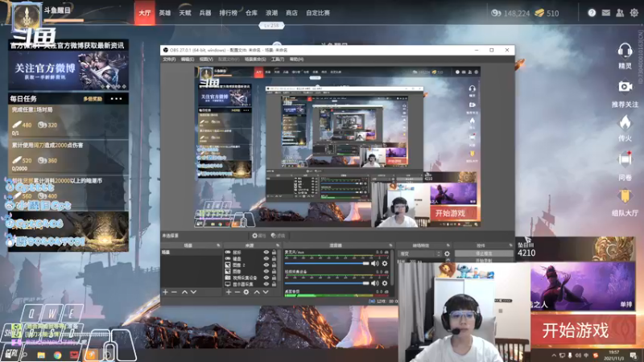The image size is (644, 362).
Task: Remove the selected OBS source
Action: tap(237, 292)
